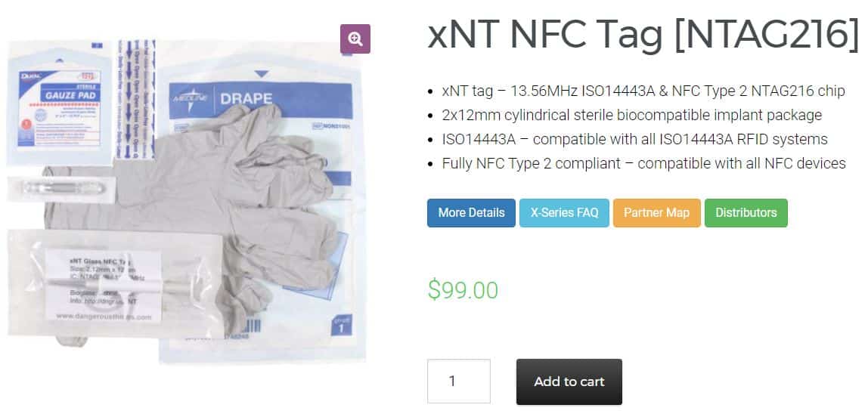Focus the quantity input field

[x=459, y=382]
